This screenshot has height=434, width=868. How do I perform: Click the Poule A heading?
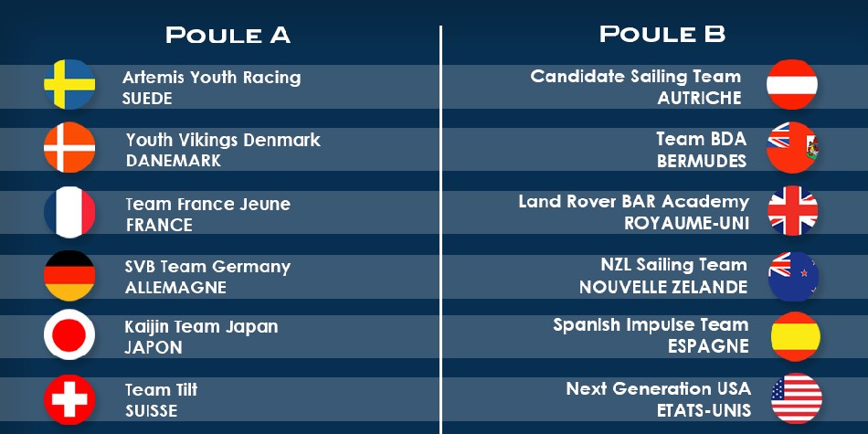(x=228, y=35)
